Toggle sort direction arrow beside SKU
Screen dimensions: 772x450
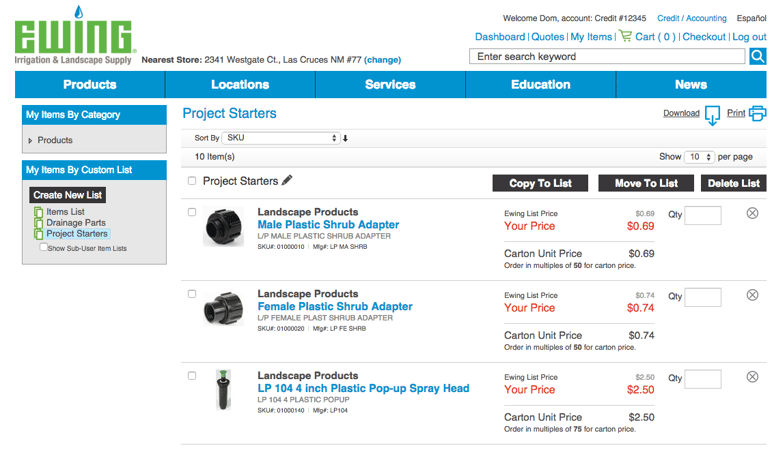click(345, 138)
